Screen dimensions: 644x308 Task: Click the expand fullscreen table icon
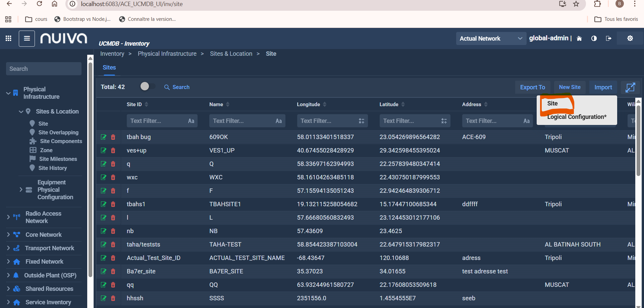point(630,87)
